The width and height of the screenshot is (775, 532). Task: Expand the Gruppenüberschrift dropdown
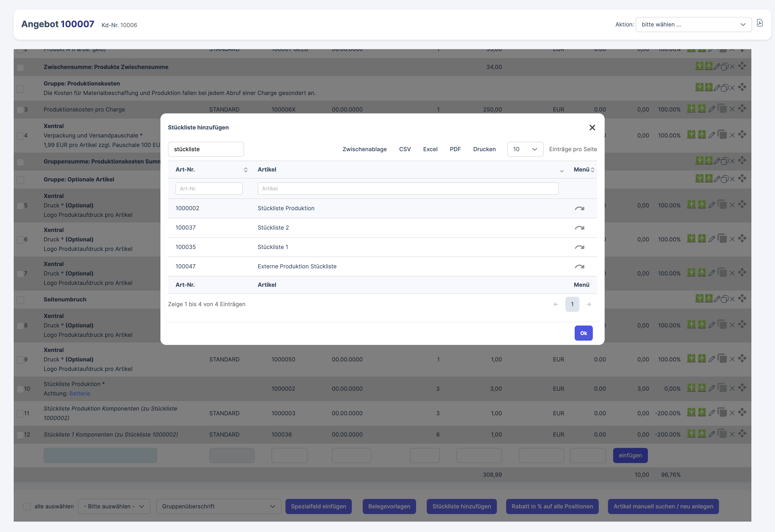point(218,506)
